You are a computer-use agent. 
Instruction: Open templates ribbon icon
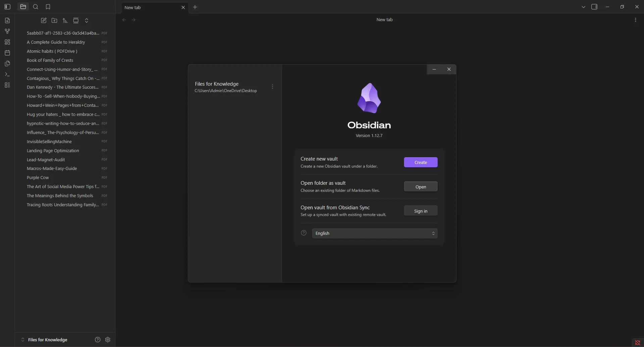[x=7, y=63]
